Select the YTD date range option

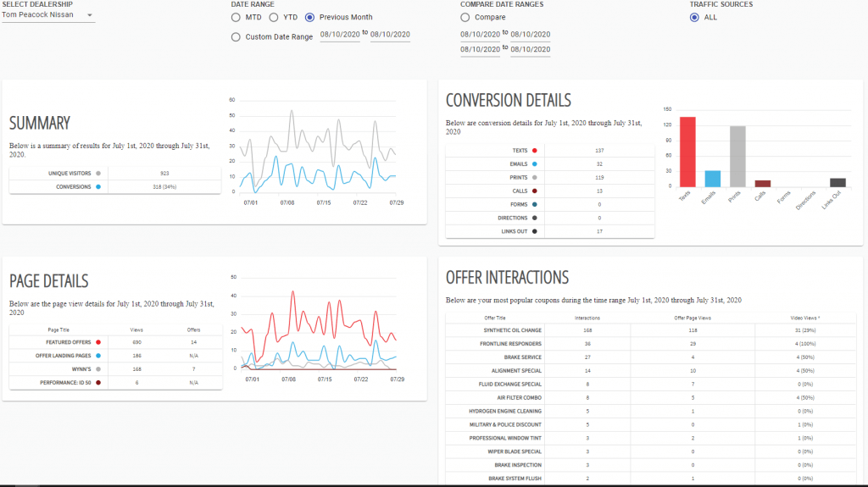coord(274,18)
